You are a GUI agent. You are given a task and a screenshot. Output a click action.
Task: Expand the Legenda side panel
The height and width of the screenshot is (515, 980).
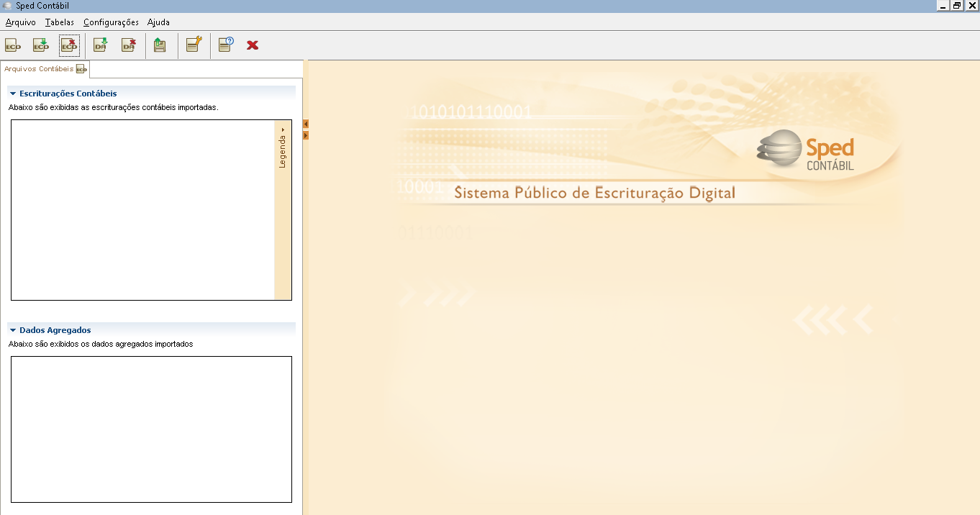283,148
